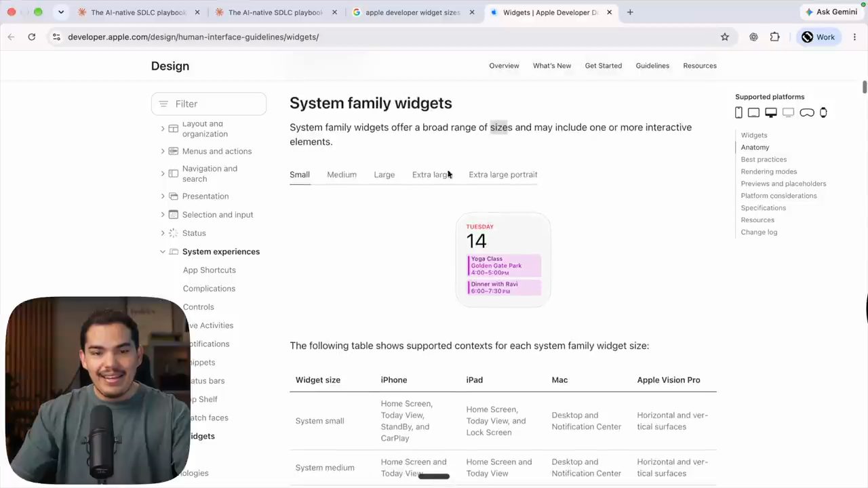Expand the Selection and input section
868x488 pixels.
163,214
